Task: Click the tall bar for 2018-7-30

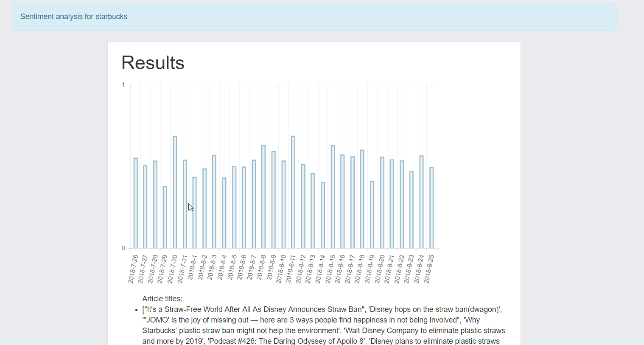Action: click(x=175, y=192)
